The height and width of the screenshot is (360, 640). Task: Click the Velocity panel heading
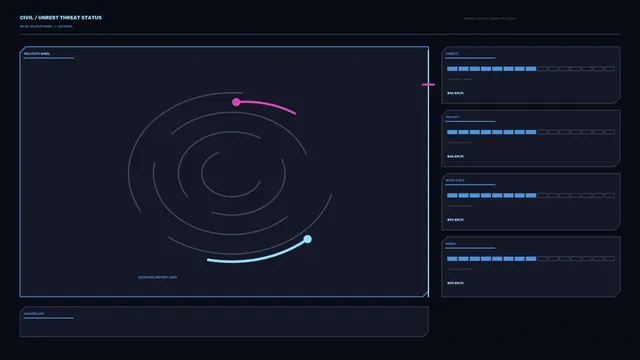coord(452,117)
